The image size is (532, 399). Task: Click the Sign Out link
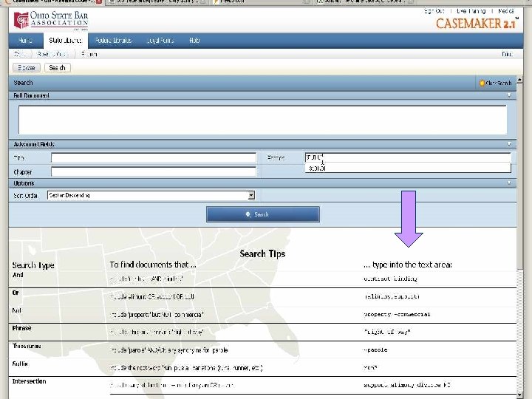[434, 11]
